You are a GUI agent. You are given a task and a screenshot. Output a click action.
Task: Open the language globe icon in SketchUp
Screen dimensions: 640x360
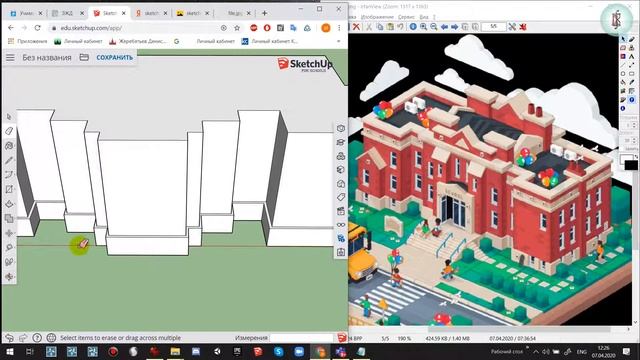pyautogui.click(x=51, y=338)
